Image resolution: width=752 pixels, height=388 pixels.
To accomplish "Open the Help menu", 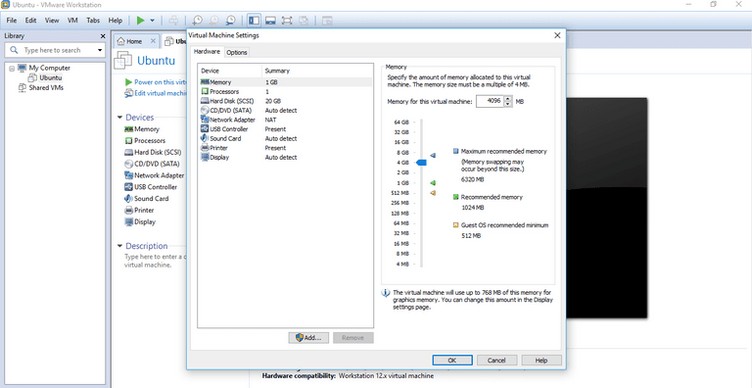I will [115, 20].
